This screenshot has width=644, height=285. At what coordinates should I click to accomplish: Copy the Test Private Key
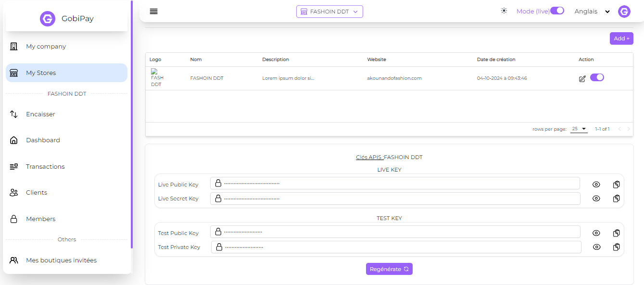coord(617,247)
